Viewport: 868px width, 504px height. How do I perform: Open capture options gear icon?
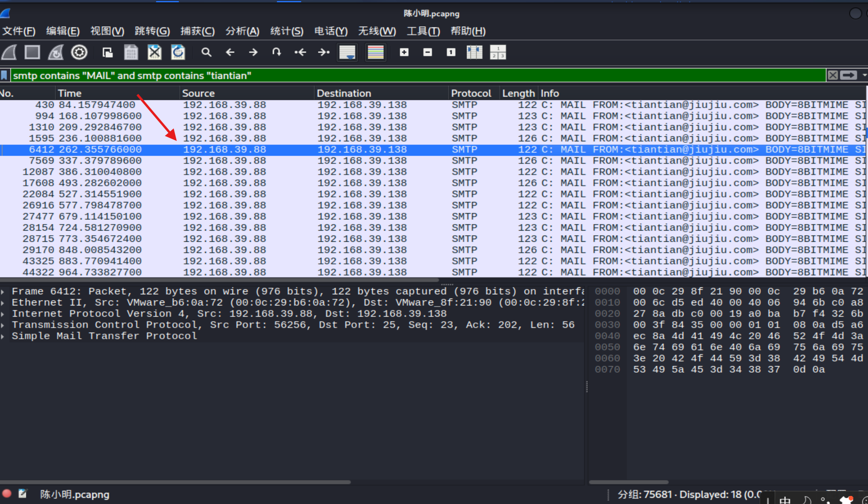point(79,52)
